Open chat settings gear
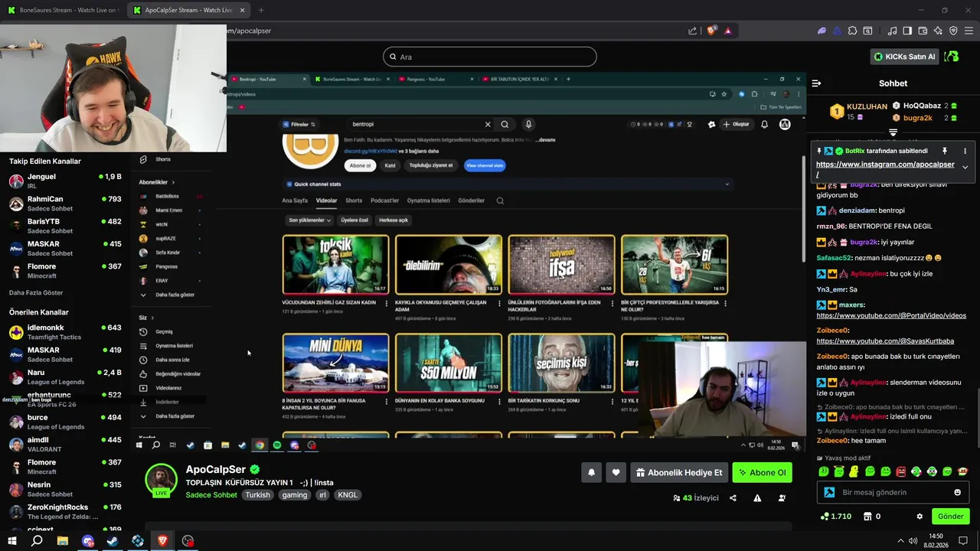980x551 pixels. 920,517
